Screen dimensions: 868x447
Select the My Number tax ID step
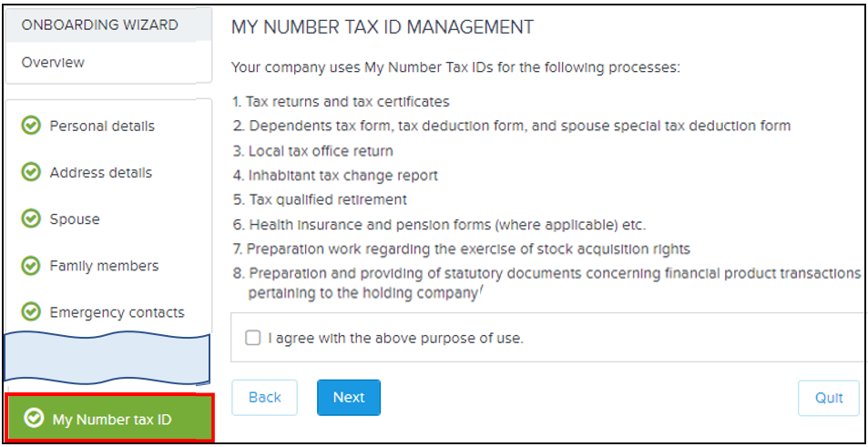(x=112, y=420)
